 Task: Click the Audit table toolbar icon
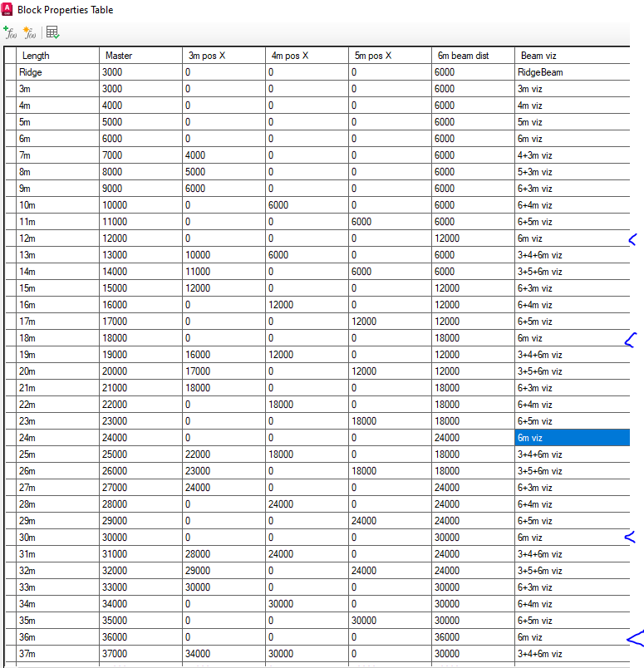coord(53,32)
